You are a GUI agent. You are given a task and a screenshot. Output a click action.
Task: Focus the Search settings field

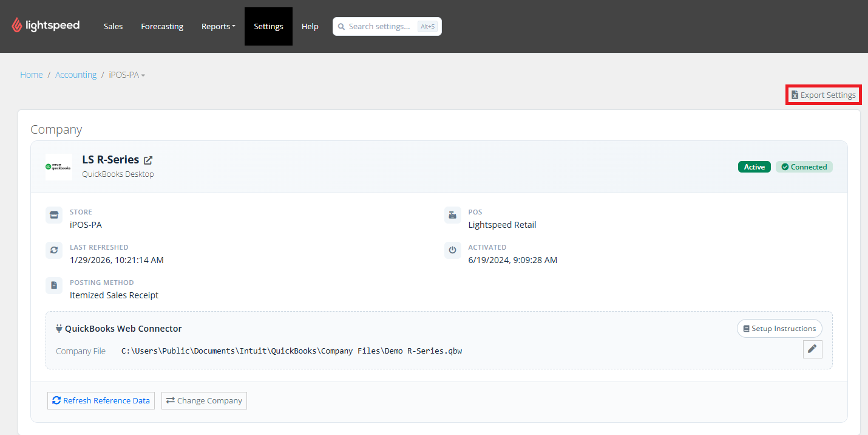(387, 27)
